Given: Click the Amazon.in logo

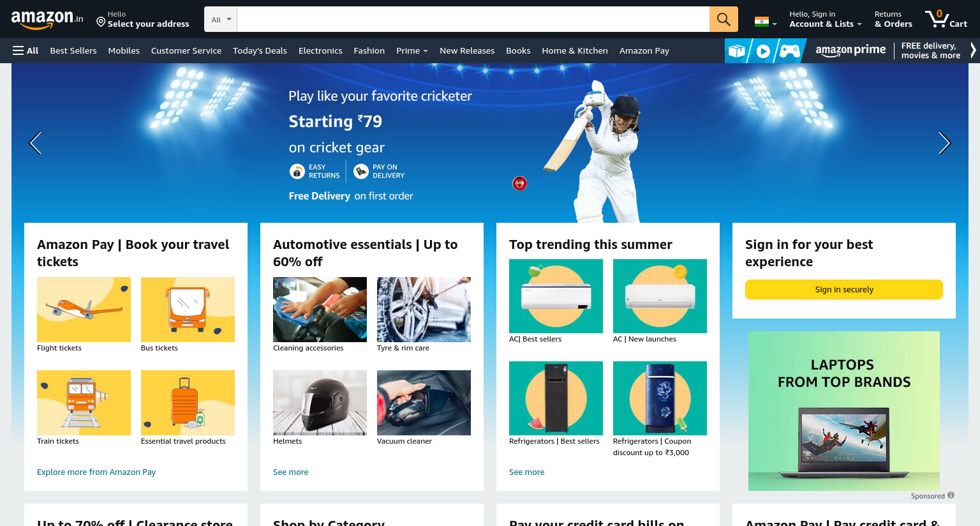Looking at the screenshot, I should click(47, 19).
